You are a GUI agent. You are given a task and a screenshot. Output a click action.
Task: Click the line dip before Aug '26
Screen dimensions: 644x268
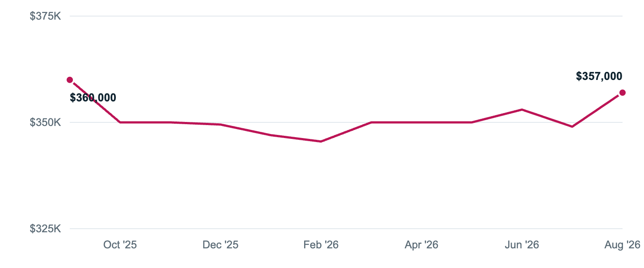click(x=572, y=127)
